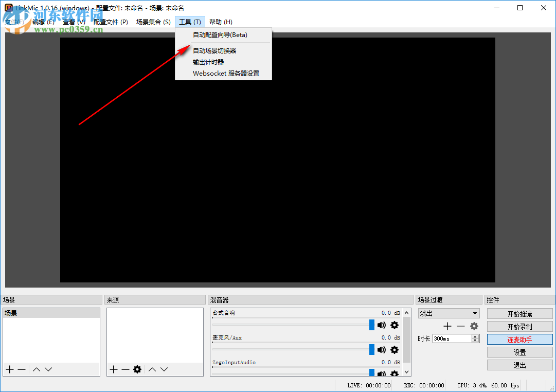The width and height of the screenshot is (556, 392).
Task: Click the 时长 label
Action: pos(424,338)
